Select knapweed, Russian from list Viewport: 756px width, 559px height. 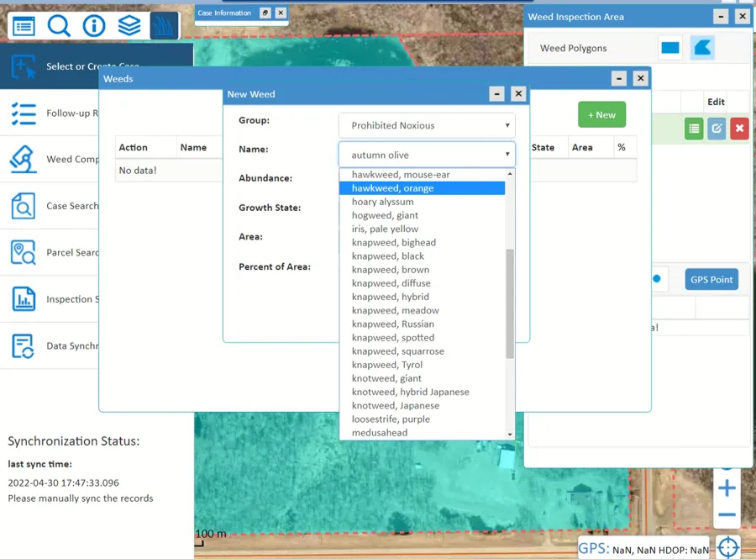tap(422, 324)
